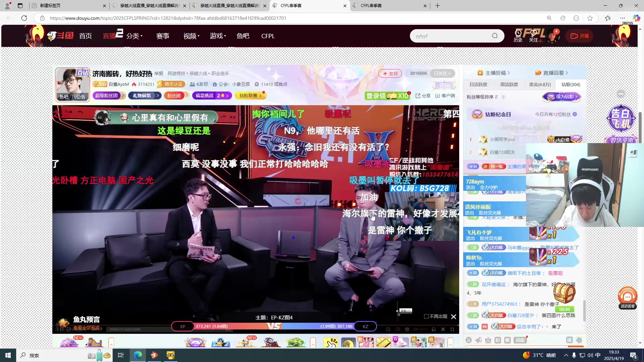Open 鱼吧 in Douyu navigation
This screenshot has height=362, width=644.
point(243,36)
